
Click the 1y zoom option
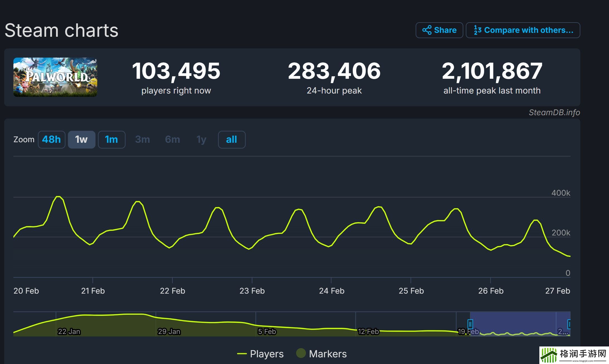[201, 140]
